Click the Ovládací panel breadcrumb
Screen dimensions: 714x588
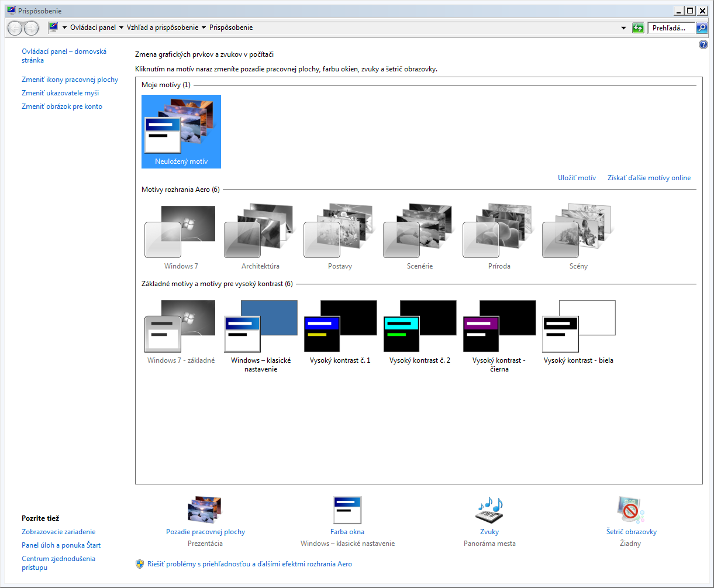point(93,27)
